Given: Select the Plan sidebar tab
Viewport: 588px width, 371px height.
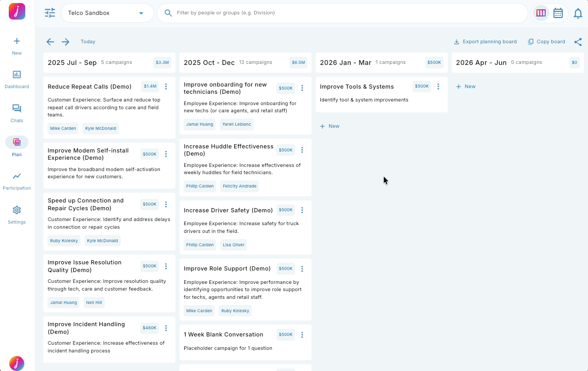Looking at the screenshot, I should [x=17, y=146].
